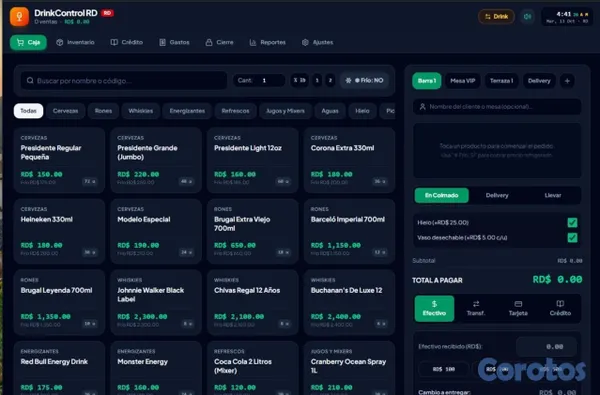Viewport: 600px width, 395px height.
Task: Go to the Gastos tab
Action: pos(174,42)
